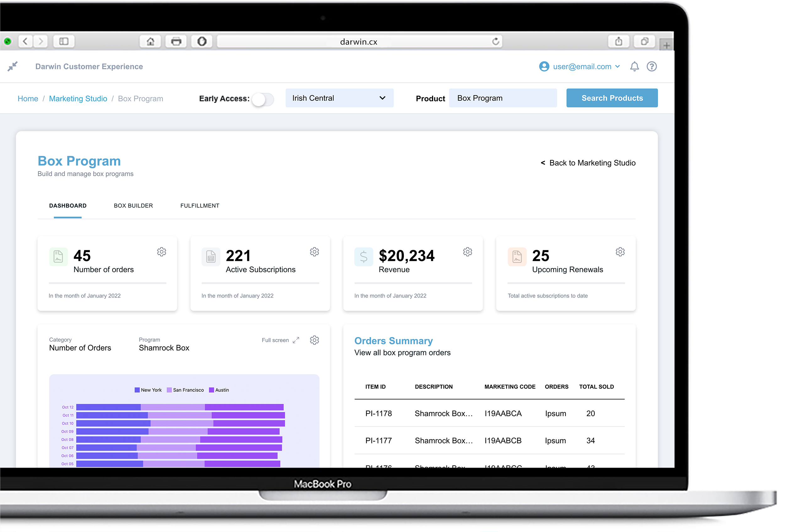Enable the Early Access toggle

[263, 99]
